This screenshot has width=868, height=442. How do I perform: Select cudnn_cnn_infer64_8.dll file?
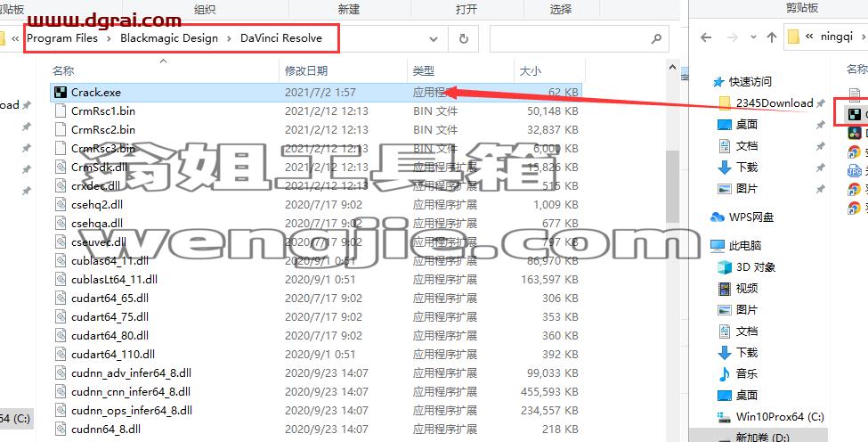317,392
